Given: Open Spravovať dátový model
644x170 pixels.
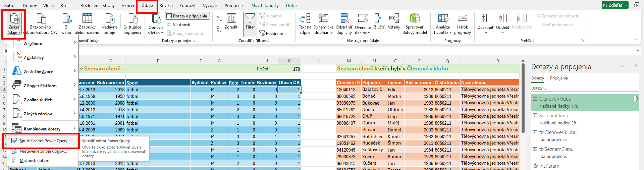Looking at the screenshot, I should point(415,19).
